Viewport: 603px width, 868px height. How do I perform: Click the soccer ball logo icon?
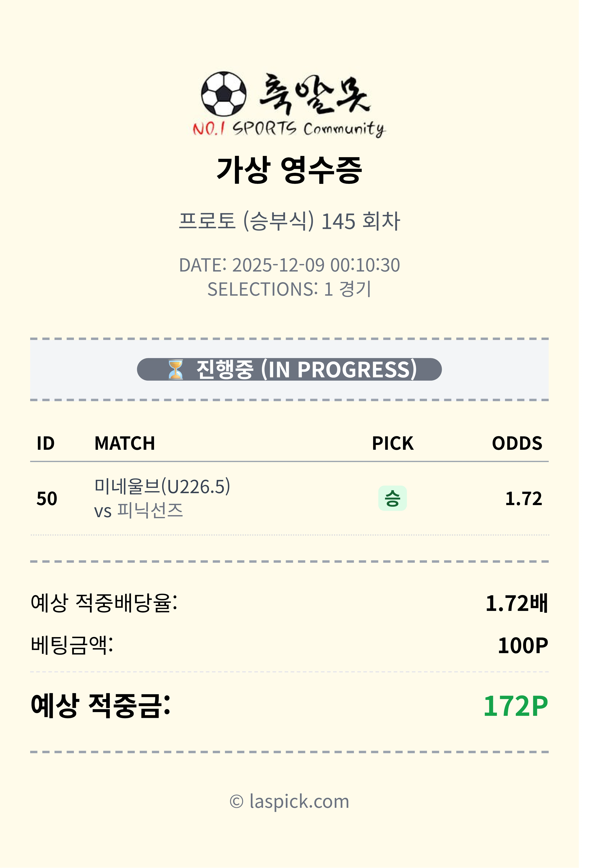(223, 94)
